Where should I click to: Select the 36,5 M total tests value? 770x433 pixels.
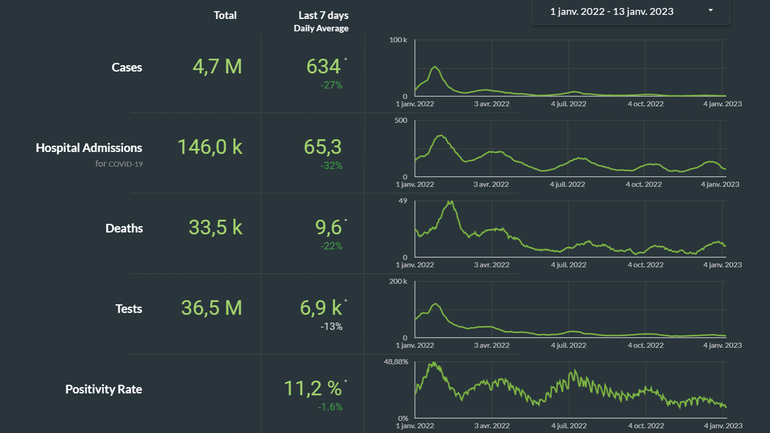pyautogui.click(x=212, y=308)
